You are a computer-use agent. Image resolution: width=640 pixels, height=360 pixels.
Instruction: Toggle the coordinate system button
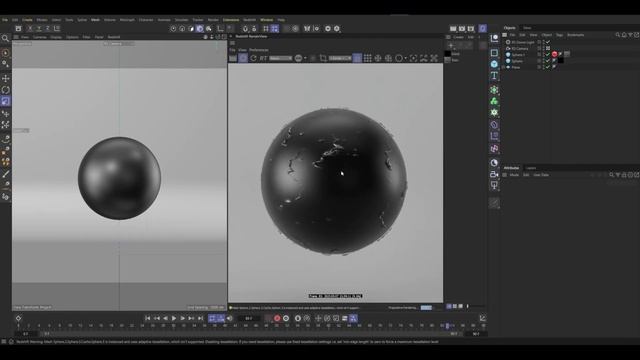pyautogui.click(x=57, y=29)
